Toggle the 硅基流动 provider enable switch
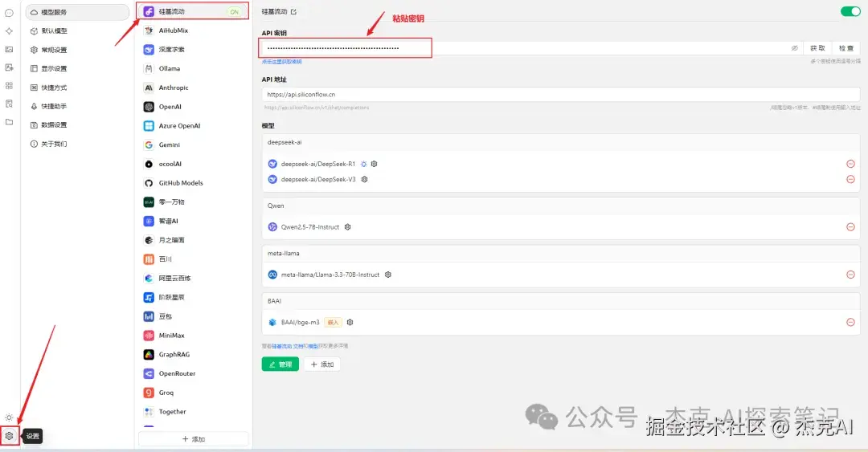The image size is (868, 452). [x=850, y=11]
